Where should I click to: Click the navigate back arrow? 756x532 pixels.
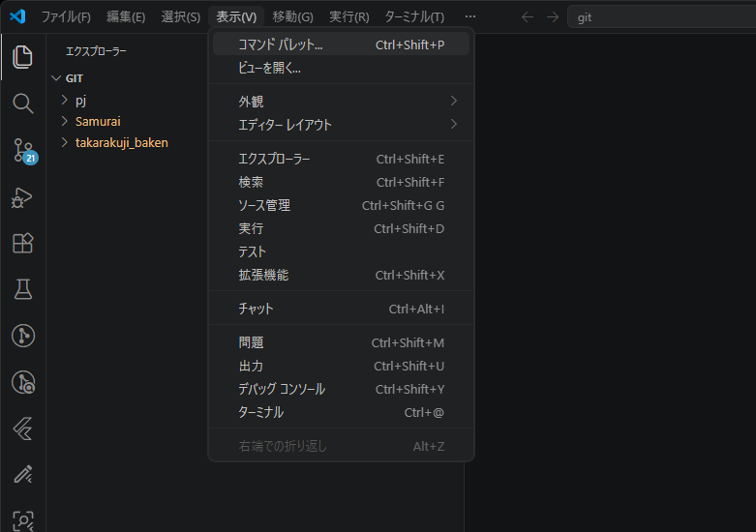click(528, 16)
